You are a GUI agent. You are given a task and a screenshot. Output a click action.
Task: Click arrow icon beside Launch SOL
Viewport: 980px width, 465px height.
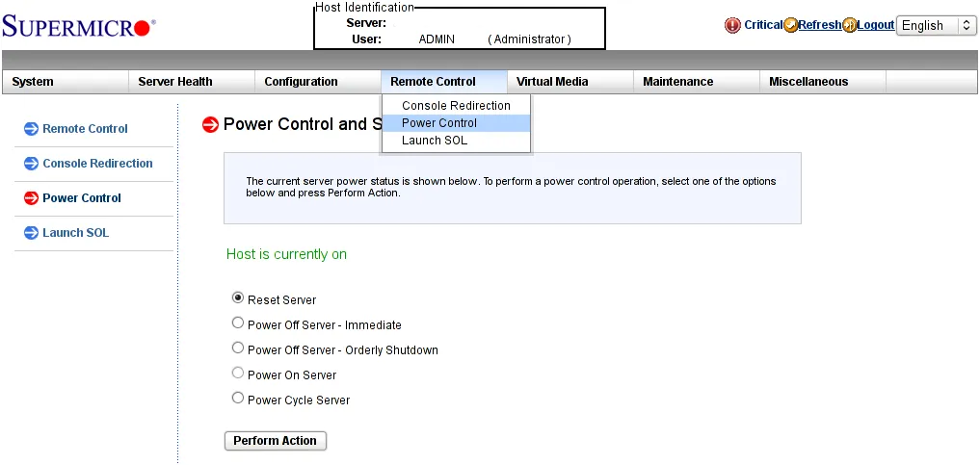tap(31, 233)
